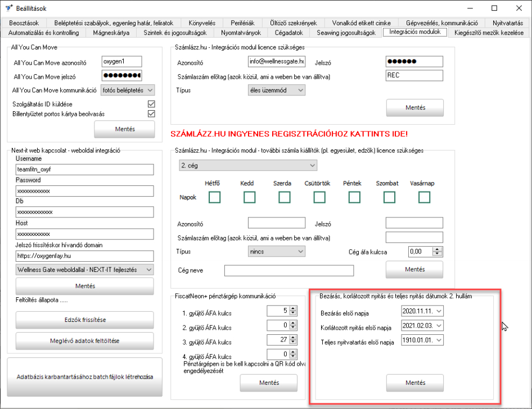Open the 'nincs' Típus dropdown
The height and width of the screenshot is (409, 532).
[277, 252]
